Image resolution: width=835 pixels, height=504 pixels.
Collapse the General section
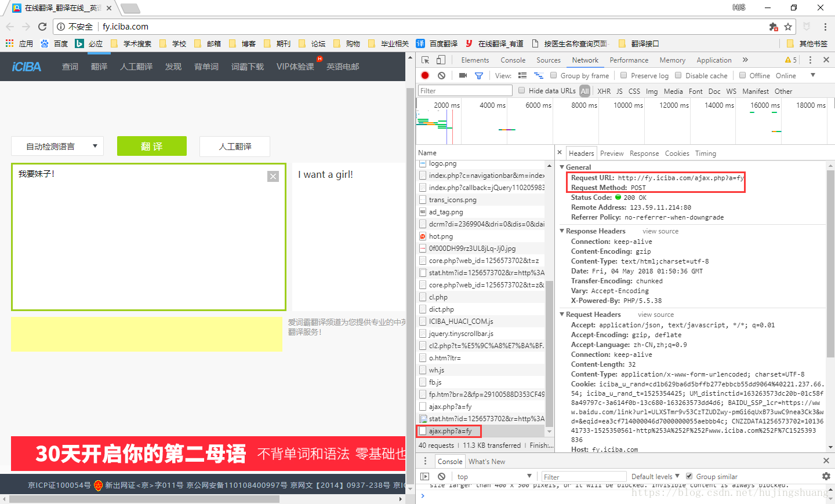click(562, 167)
